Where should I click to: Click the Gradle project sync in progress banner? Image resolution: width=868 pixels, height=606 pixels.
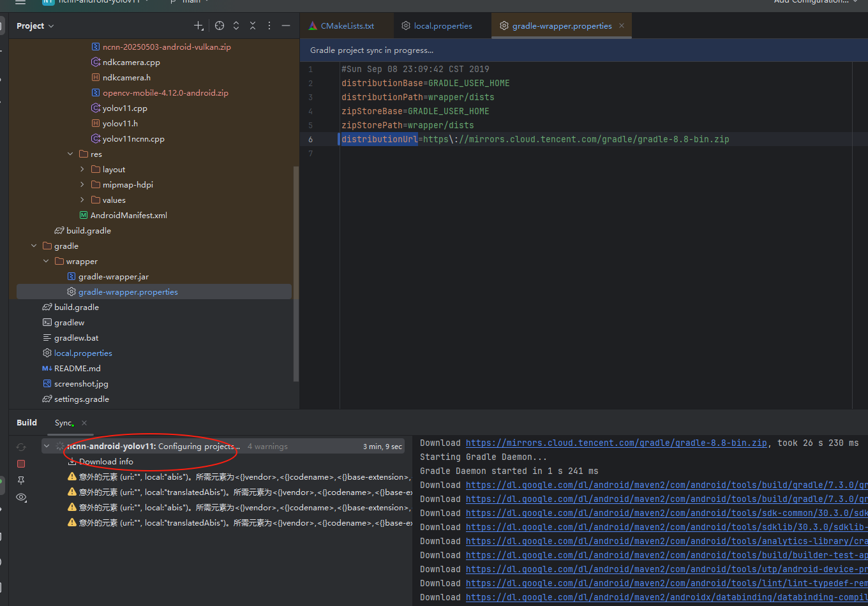click(x=584, y=50)
